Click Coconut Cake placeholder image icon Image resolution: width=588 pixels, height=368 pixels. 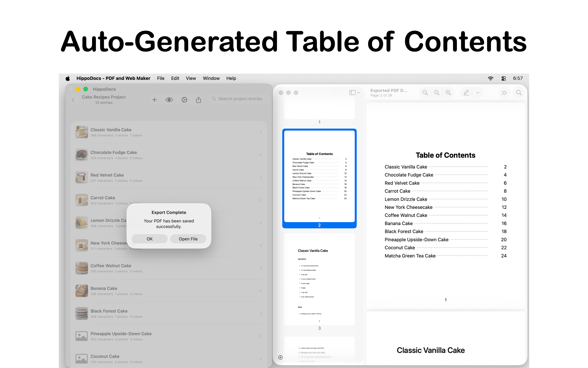click(82, 359)
